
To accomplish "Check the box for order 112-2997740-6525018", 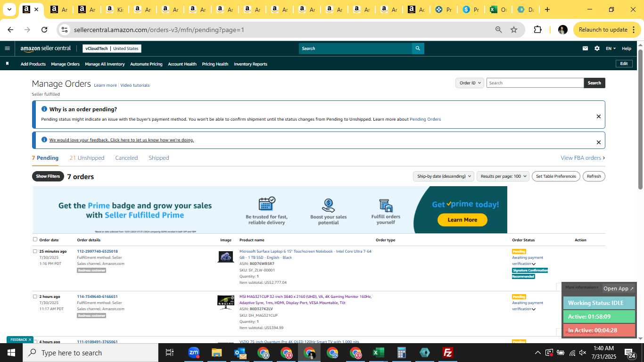I will tap(35, 251).
